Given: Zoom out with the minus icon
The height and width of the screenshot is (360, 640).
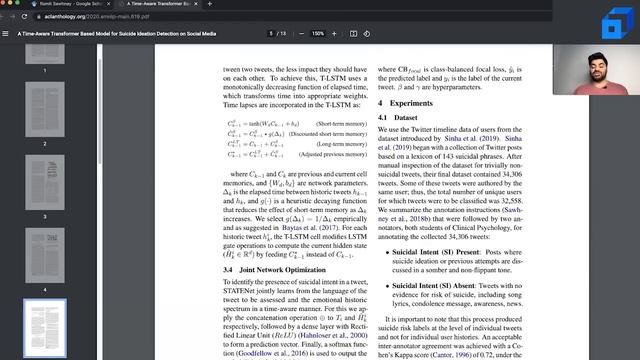Looking at the screenshot, I should tap(302, 33).
